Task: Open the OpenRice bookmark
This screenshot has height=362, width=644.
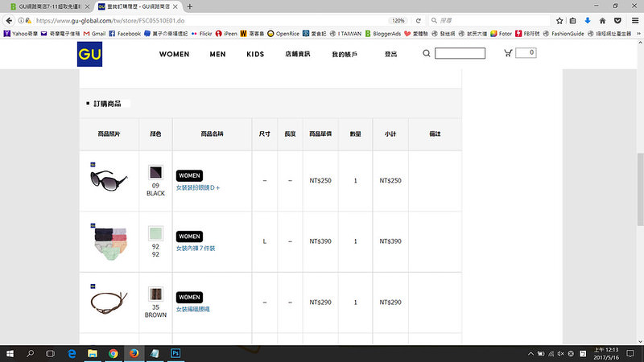Action: 283,34
